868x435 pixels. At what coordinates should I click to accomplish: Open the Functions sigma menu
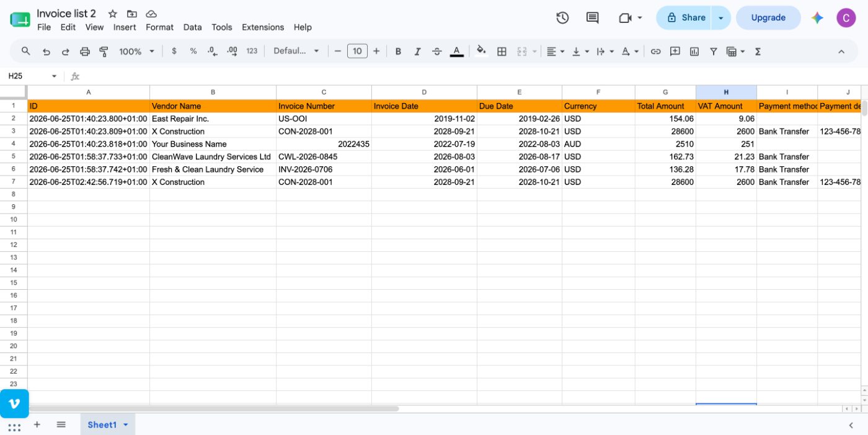pos(758,52)
